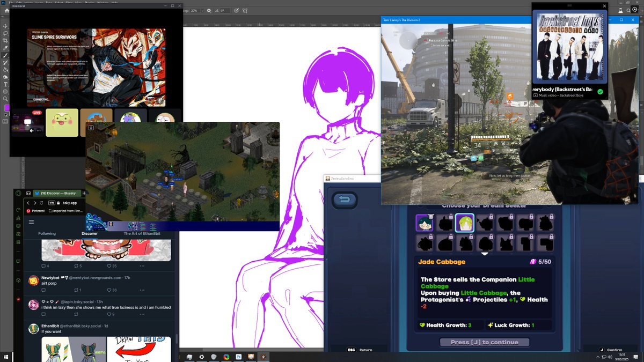Click the Backstreet Boys album cover
The height and width of the screenshot is (362, 644).
(x=569, y=46)
